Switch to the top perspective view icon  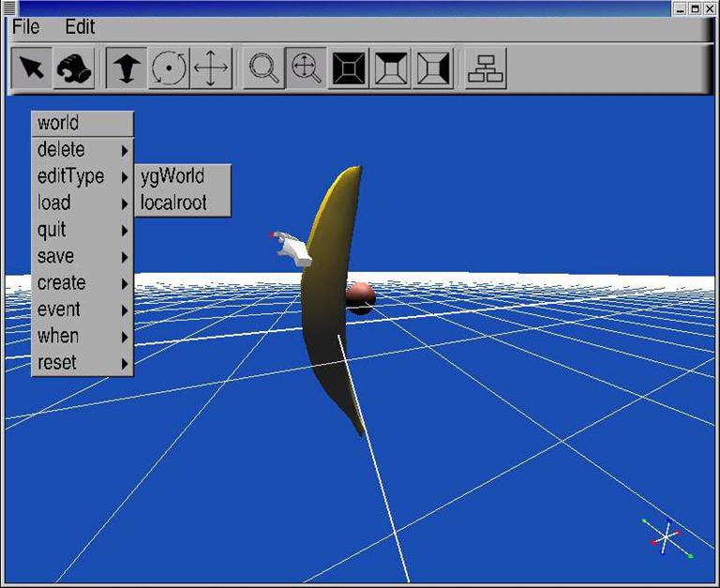click(390, 68)
